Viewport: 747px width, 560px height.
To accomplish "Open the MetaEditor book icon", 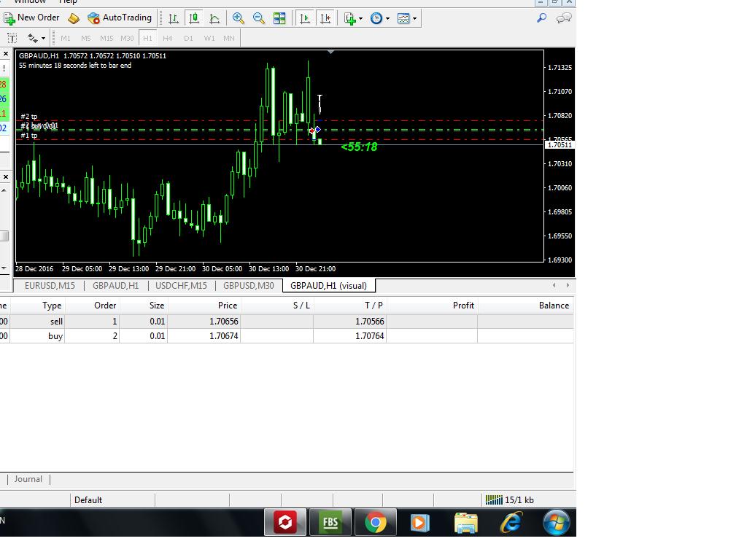I will 74,18.
